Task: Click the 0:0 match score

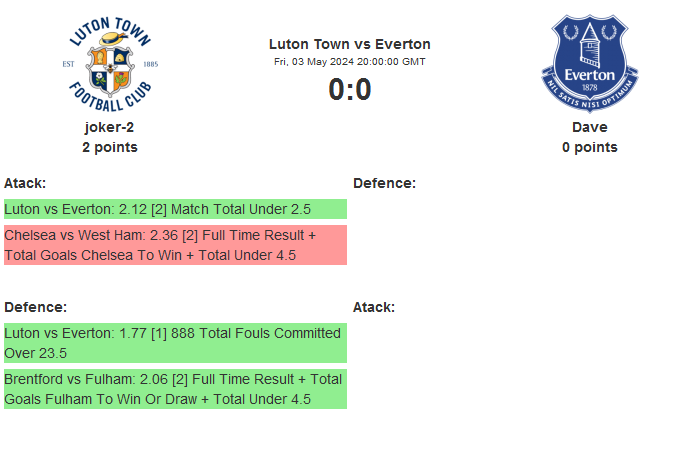Action: tap(350, 90)
